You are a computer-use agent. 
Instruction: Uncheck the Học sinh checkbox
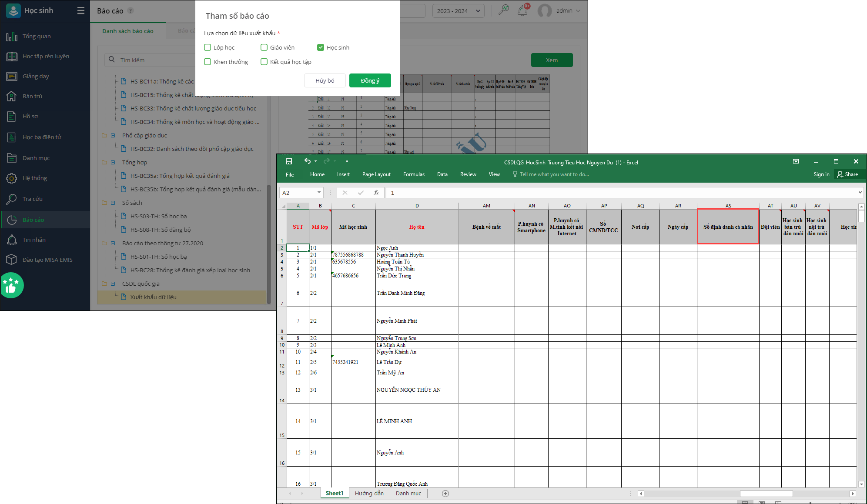(x=321, y=47)
